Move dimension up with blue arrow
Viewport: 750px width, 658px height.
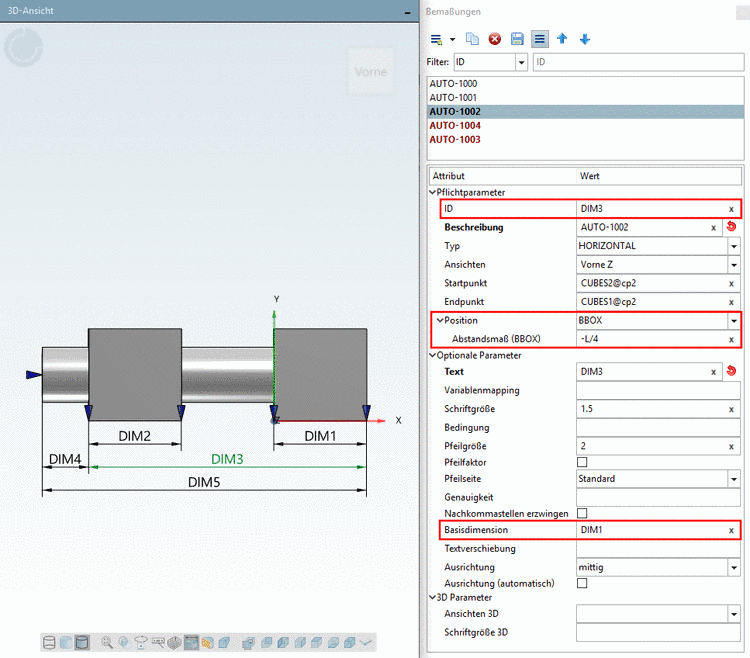coord(562,39)
